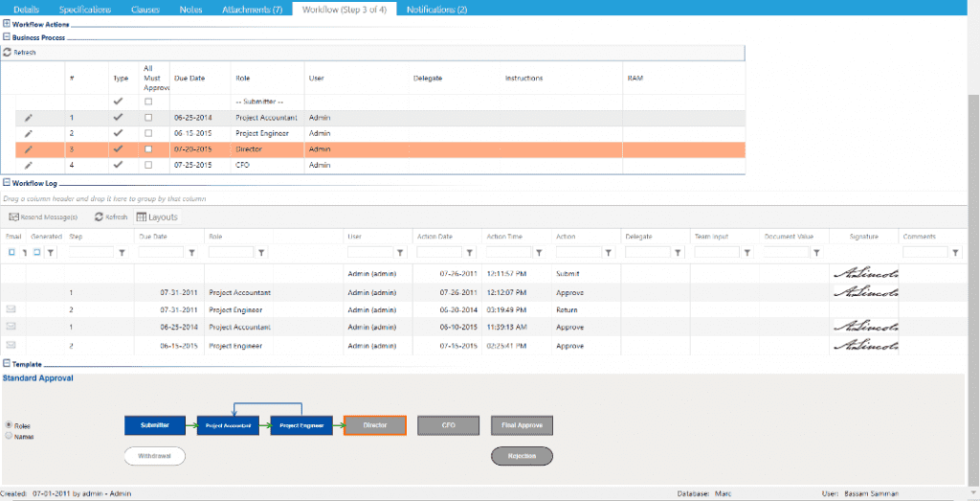Expand the Workflow Actions section
Screen dimensions: 980x501
click(7, 24)
